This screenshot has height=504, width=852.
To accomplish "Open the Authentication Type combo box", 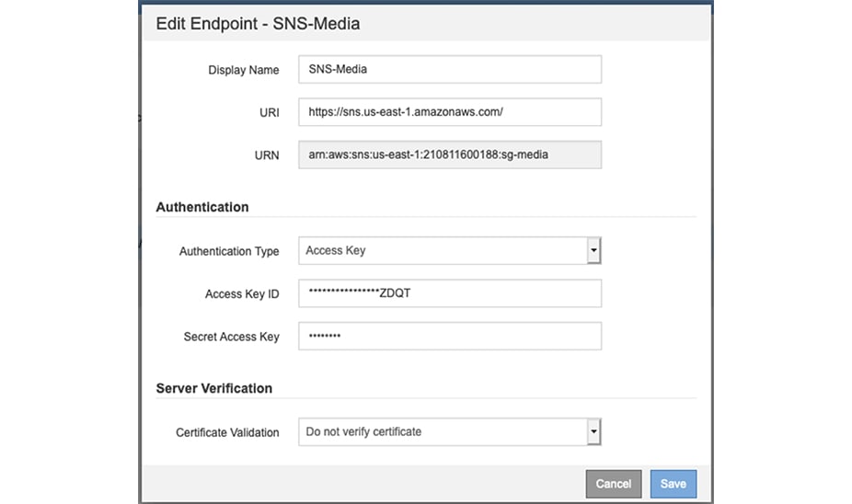I will [x=442, y=250].
